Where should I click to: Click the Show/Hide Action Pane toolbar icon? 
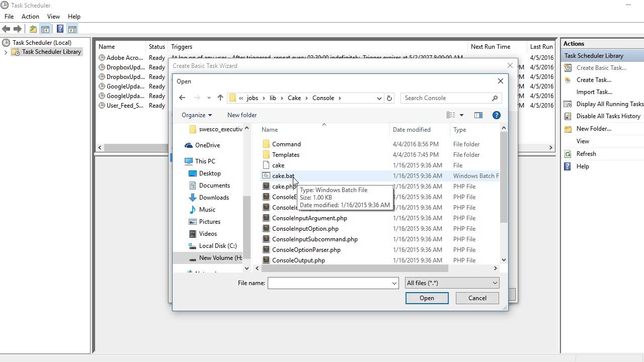pos(72,29)
